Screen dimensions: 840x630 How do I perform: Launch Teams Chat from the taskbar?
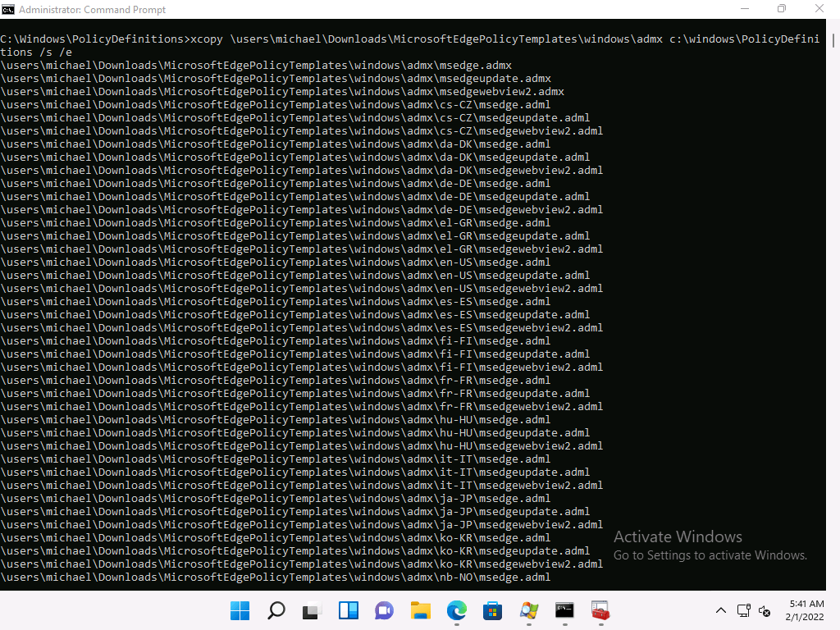pos(384,610)
